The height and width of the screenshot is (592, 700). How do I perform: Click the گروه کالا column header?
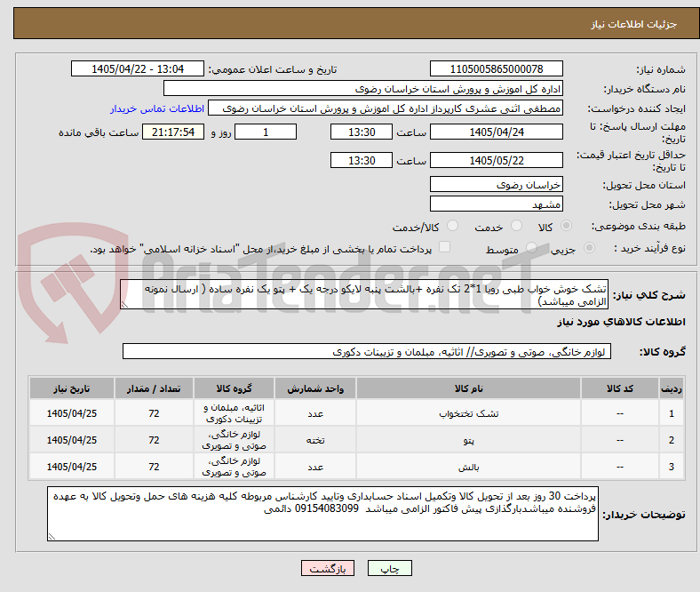pyautogui.click(x=234, y=388)
